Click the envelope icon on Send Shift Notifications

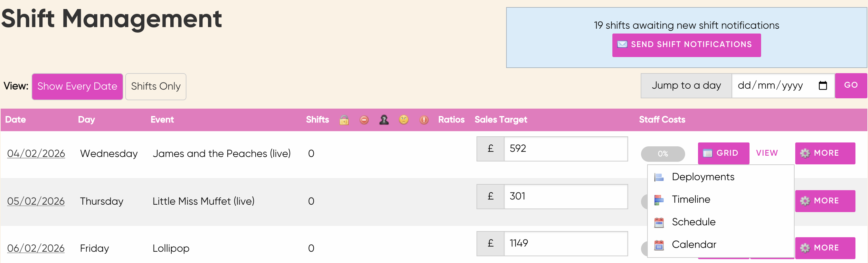tap(622, 44)
